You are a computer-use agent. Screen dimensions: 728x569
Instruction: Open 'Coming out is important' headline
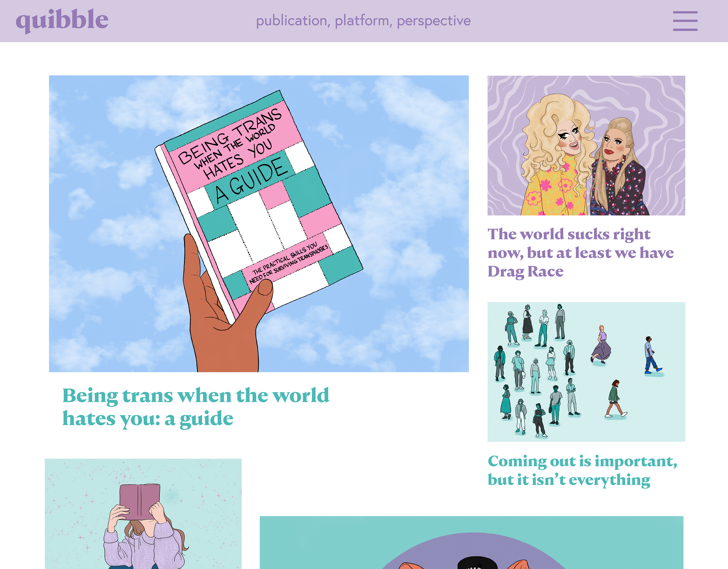582,470
